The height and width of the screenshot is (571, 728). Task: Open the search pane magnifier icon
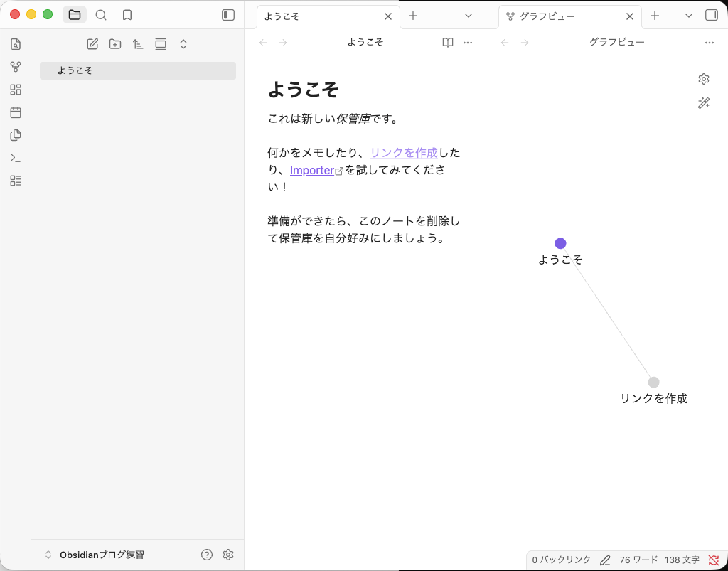click(x=101, y=15)
